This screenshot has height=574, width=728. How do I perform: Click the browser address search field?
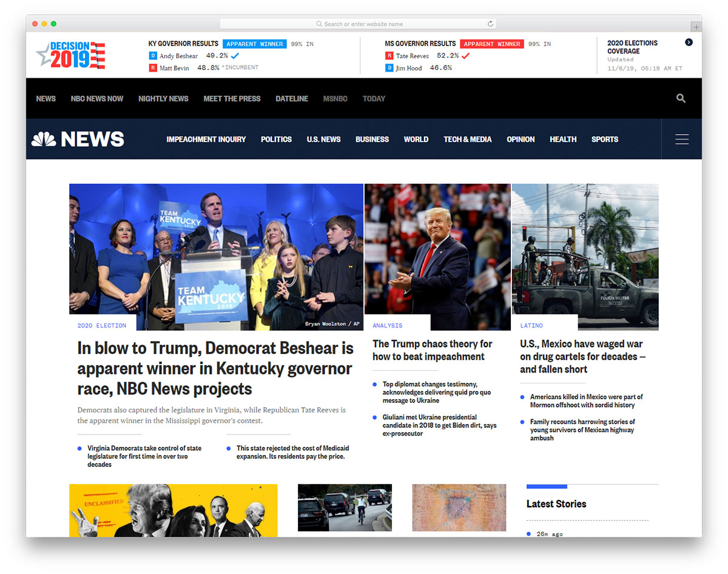tap(358, 24)
